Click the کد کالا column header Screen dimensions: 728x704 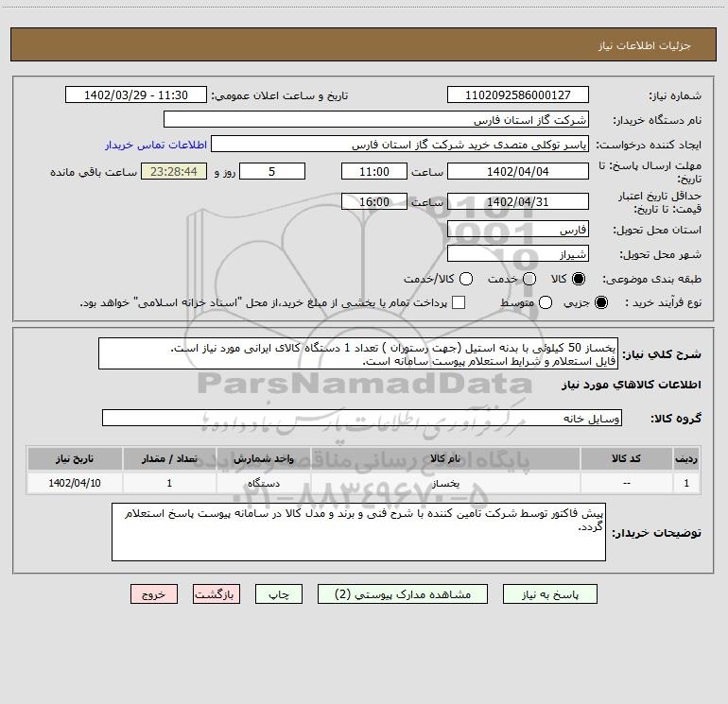tap(626, 459)
